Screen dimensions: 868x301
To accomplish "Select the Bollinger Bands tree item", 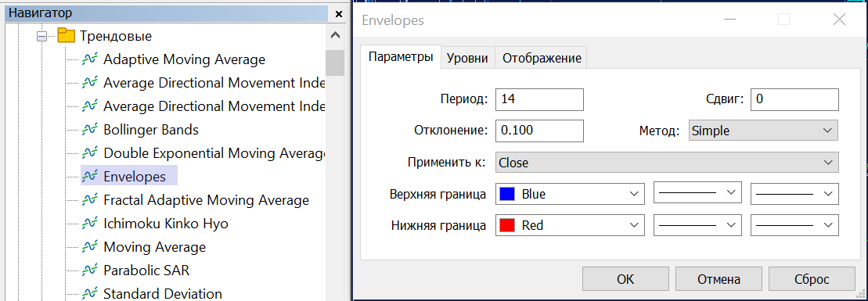I will tap(151, 130).
